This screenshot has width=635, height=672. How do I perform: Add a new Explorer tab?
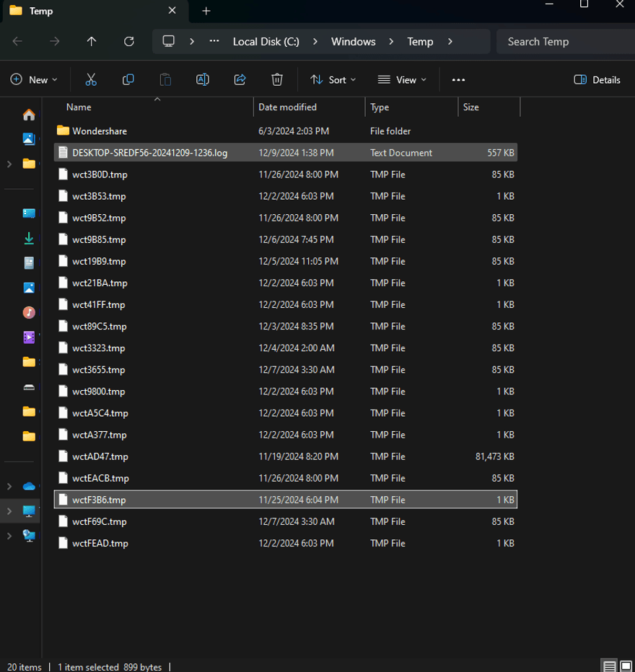tap(206, 11)
